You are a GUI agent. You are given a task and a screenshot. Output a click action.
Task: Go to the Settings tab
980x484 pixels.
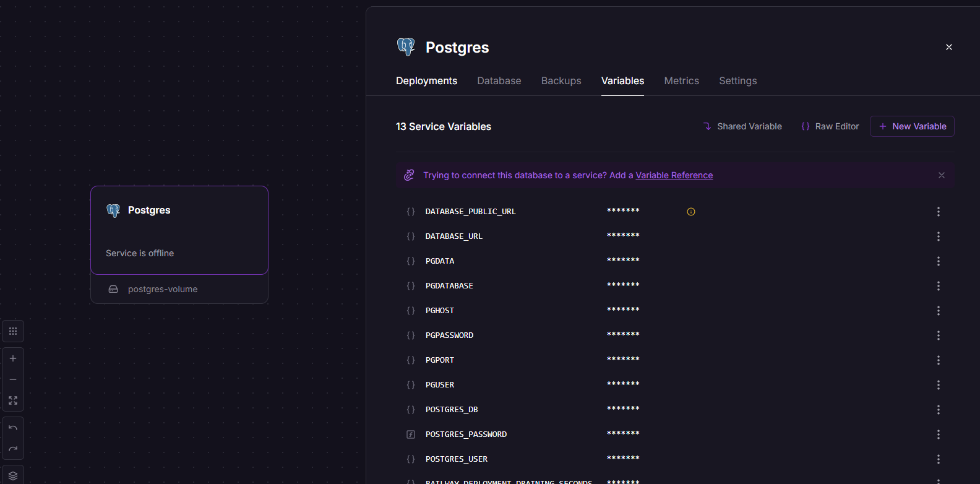[737, 81]
